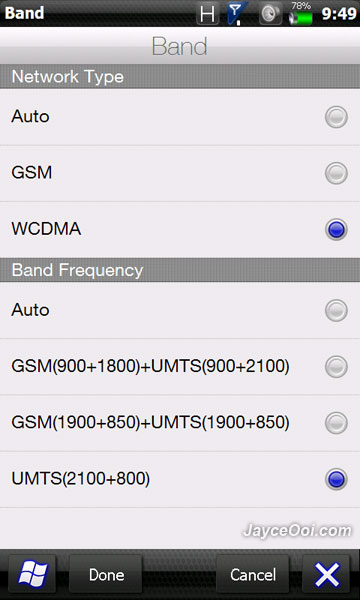Tap the round speaker status icon
The width and height of the screenshot is (360, 600).
click(x=271, y=14)
